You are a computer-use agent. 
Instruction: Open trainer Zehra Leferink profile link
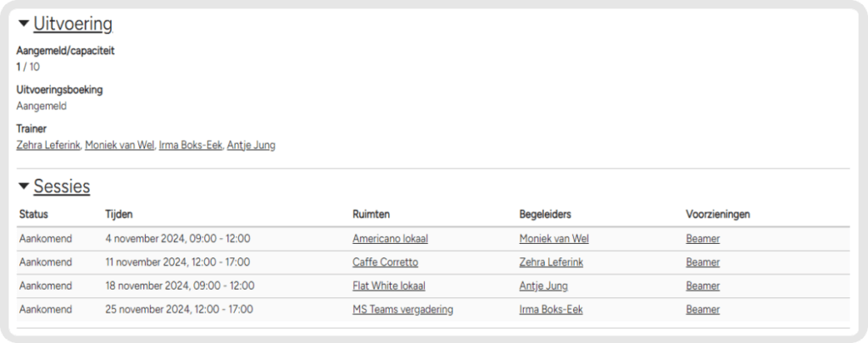click(48, 146)
